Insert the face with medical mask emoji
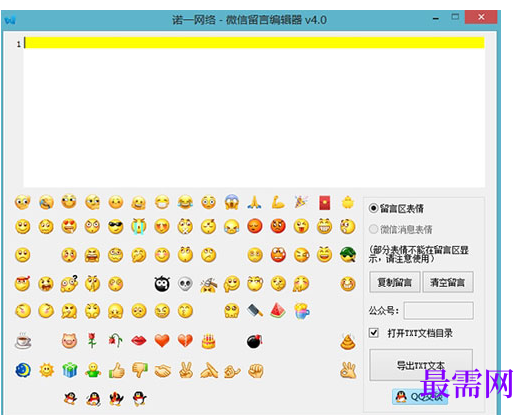The width and height of the screenshot is (532, 415). pyautogui.click(x=162, y=202)
